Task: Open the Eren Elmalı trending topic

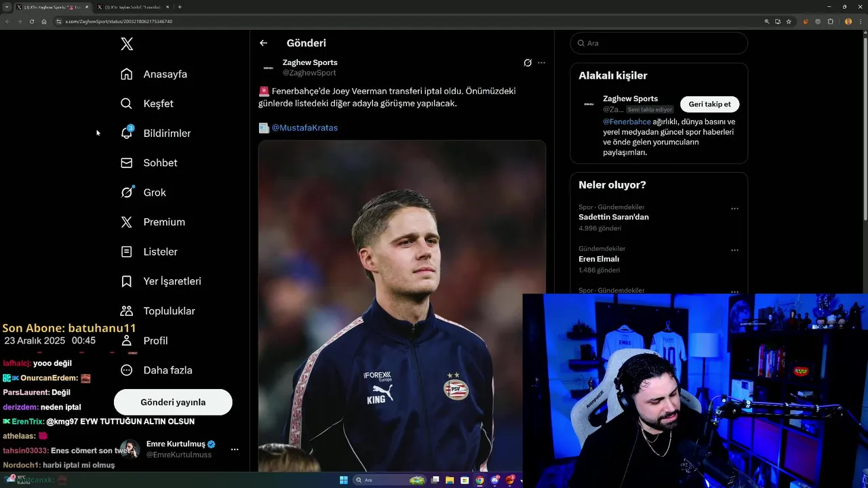Action: tap(599, 259)
